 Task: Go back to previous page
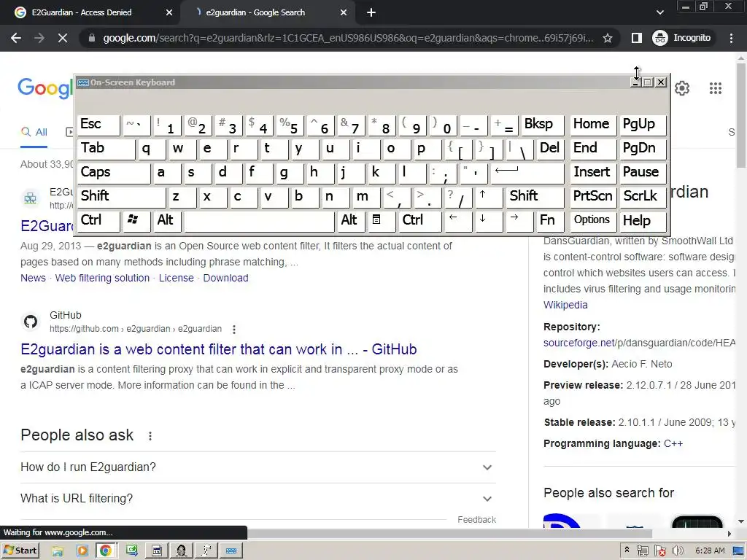click(x=16, y=38)
